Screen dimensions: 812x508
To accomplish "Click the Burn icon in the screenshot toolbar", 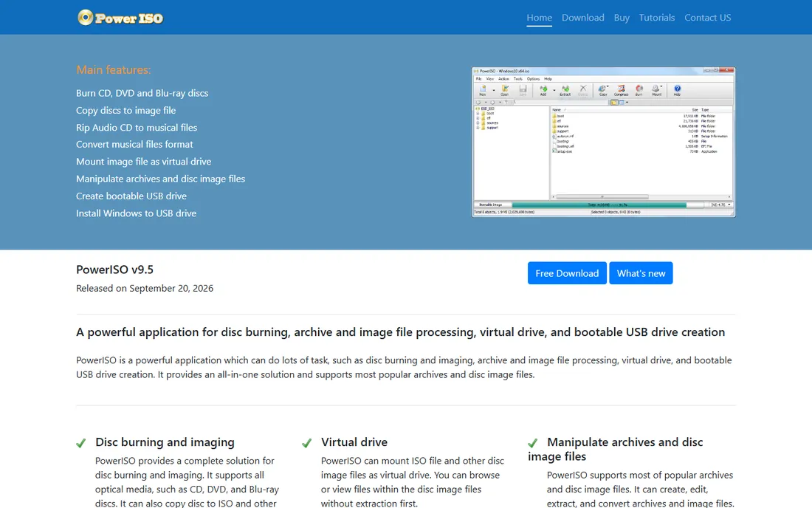I will tap(639, 90).
